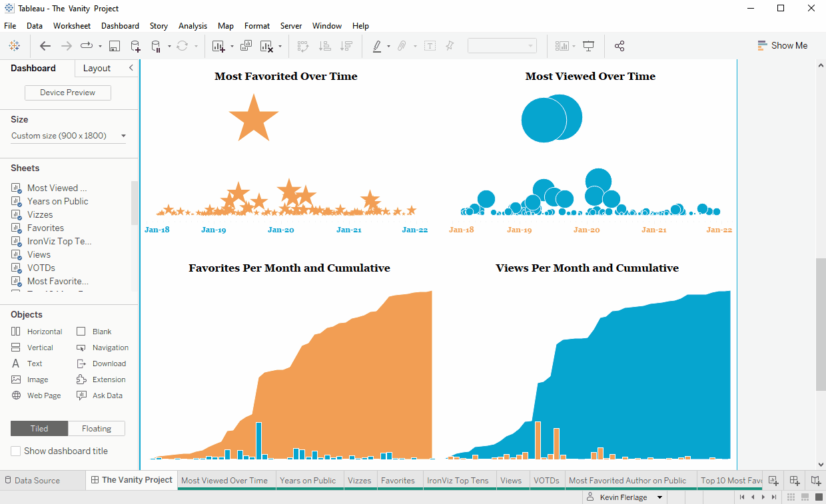This screenshot has width=826, height=504.
Task: Click the Device Preview button
Action: pos(67,93)
